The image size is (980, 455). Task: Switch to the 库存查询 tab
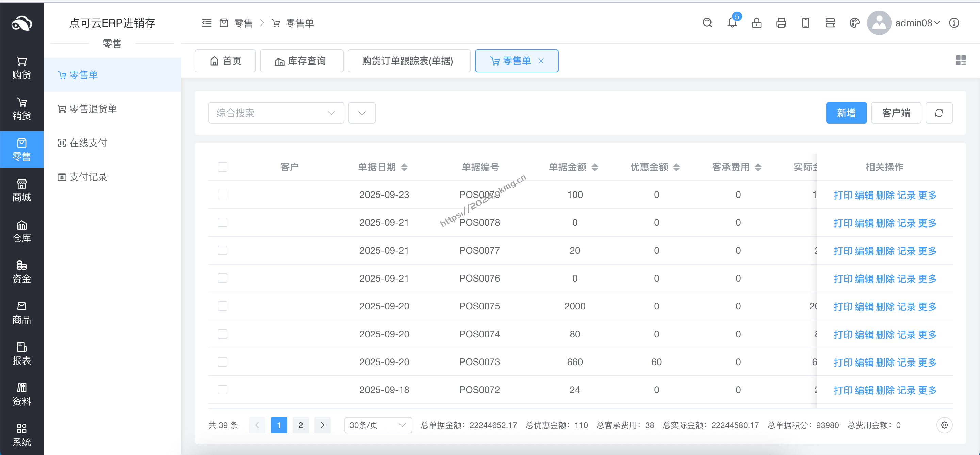tap(301, 61)
